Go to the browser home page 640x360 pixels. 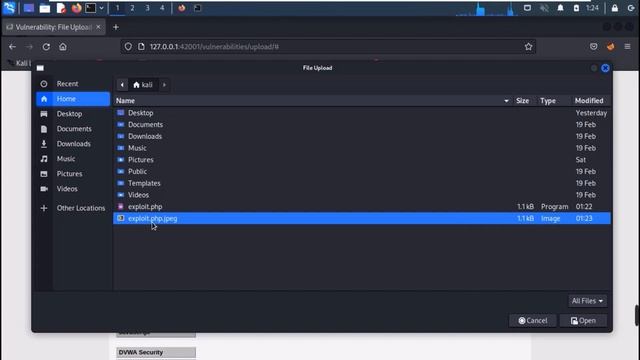(63, 47)
